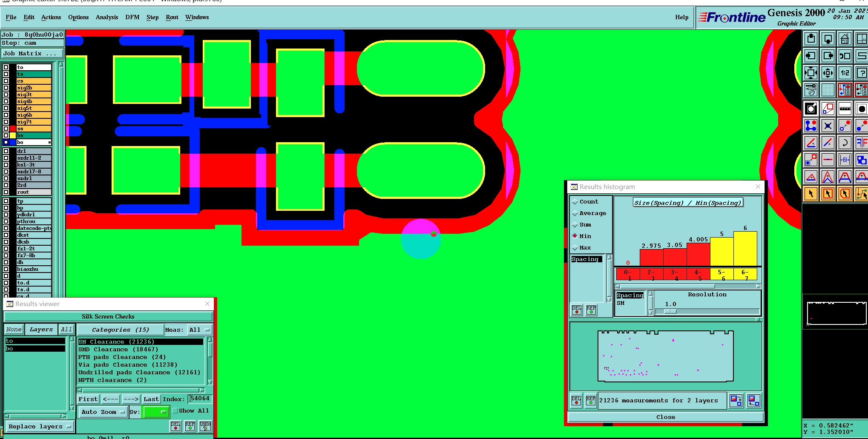Click the black octagon area-select icon
Screen dimensions: 868x439
click(861, 109)
